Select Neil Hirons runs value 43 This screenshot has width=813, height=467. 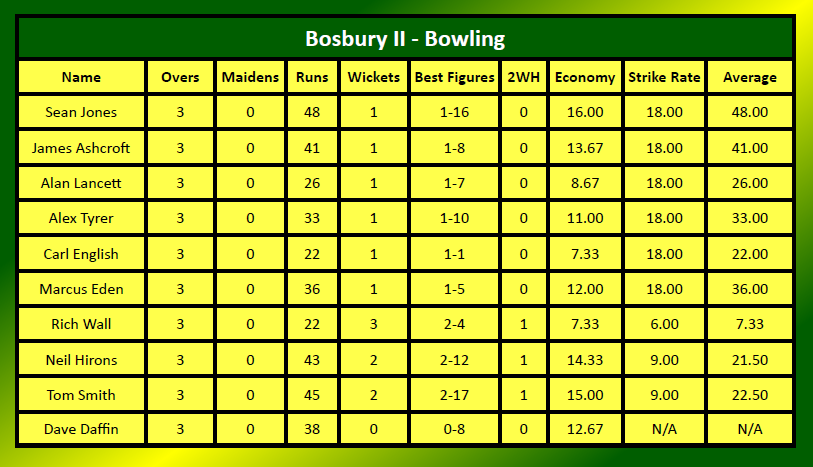pos(312,360)
